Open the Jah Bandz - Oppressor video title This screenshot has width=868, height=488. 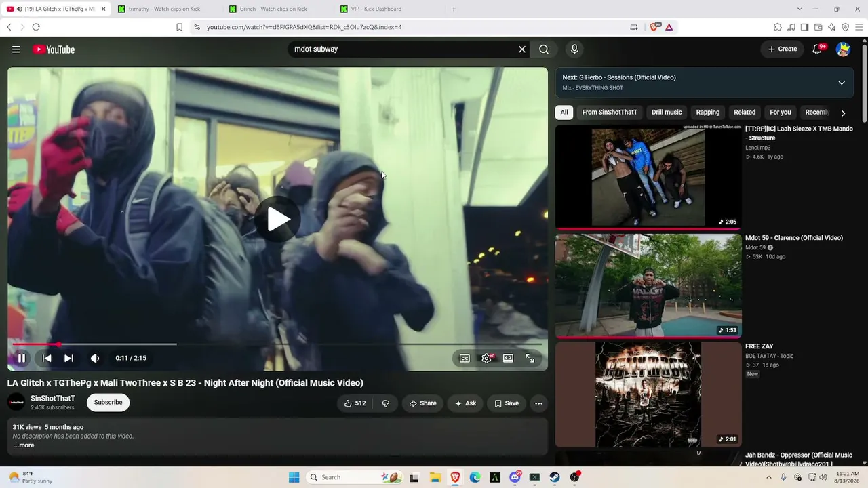(799, 460)
